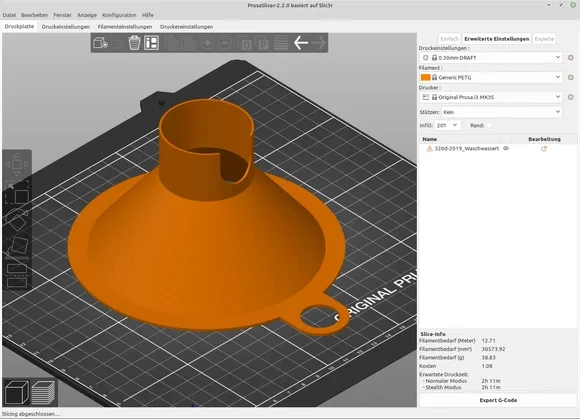Click the orange filament color swatch
This screenshot has width=580, height=419.
(x=425, y=77)
